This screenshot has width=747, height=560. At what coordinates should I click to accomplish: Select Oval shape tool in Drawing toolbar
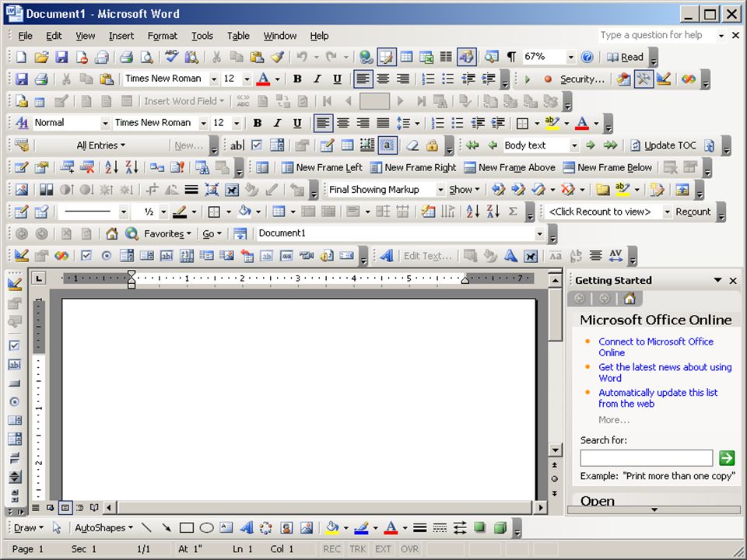pos(206,527)
